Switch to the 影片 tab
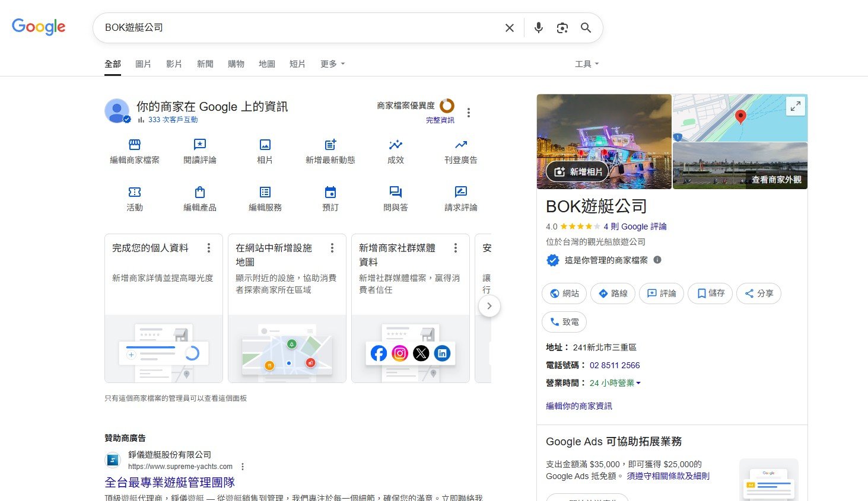This screenshot has height=501, width=868. (x=174, y=64)
